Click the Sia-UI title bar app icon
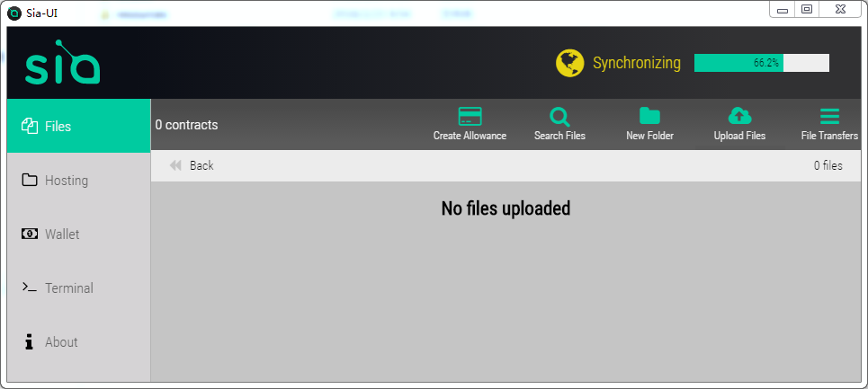This screenshot has width=868, height=389. [14, 13]
